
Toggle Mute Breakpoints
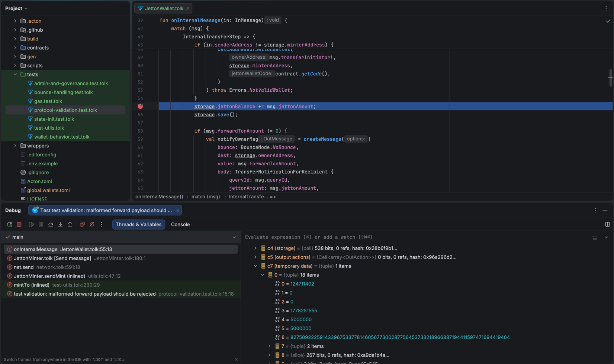pyautogui.click(x=92, y=224)
